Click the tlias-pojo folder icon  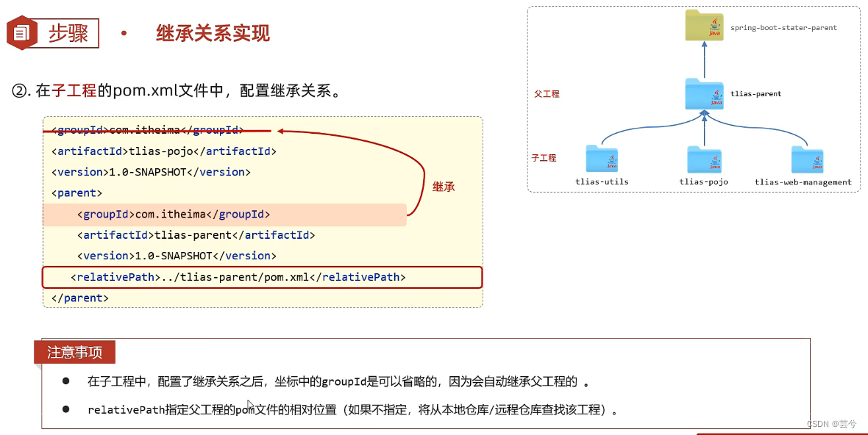pyautogui.click(x=704, y=159)
